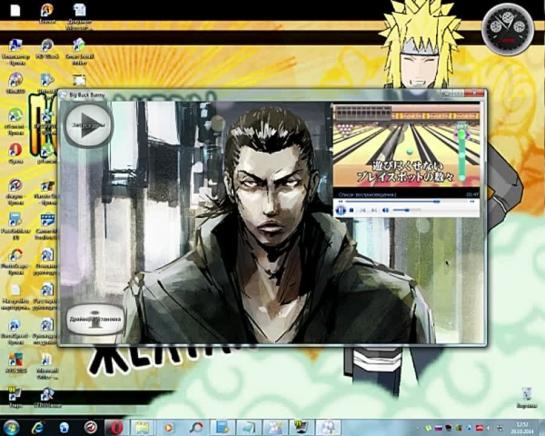
Task: Open the Opera browser taskbar icon
Action: 116,427
